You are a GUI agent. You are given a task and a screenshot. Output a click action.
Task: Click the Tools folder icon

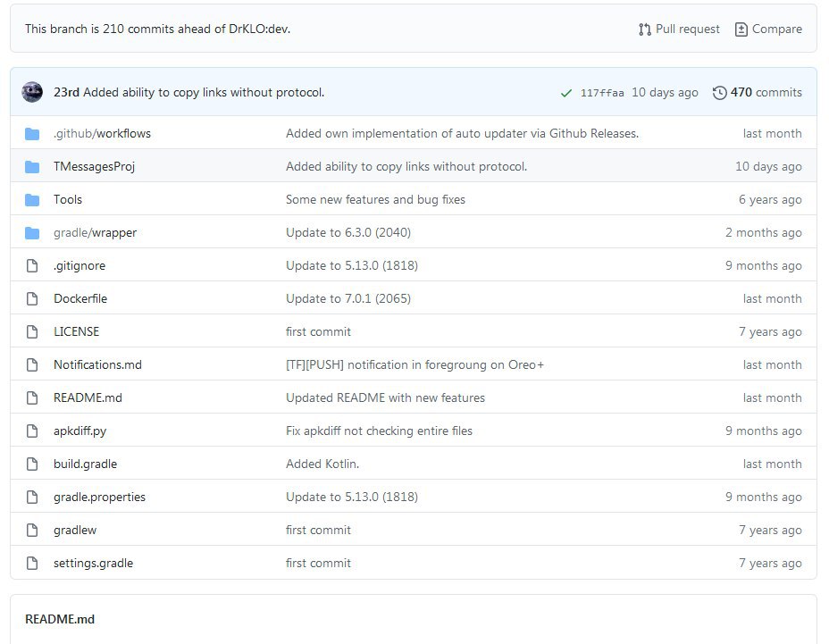33,200
